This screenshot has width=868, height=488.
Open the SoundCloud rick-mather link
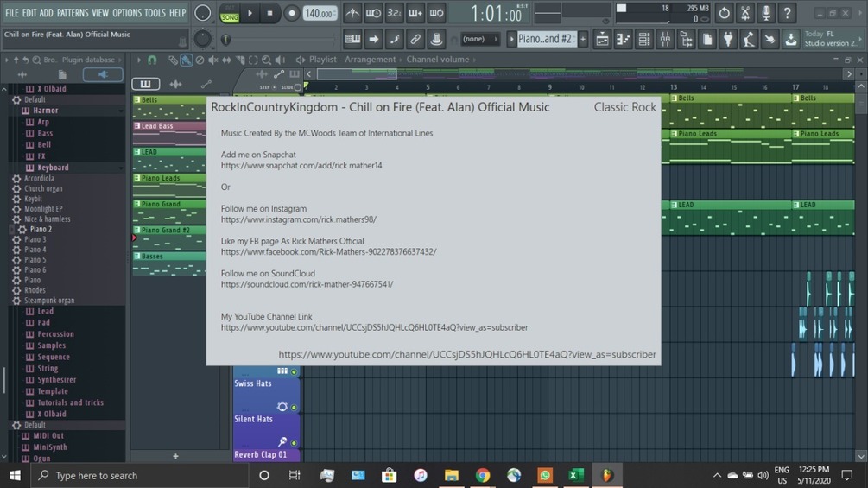click(x=307, y=284)
